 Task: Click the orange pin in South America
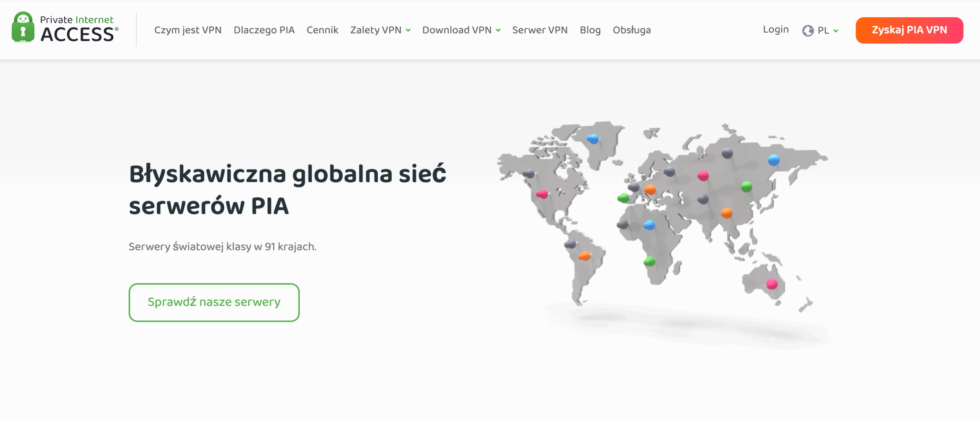584,256
